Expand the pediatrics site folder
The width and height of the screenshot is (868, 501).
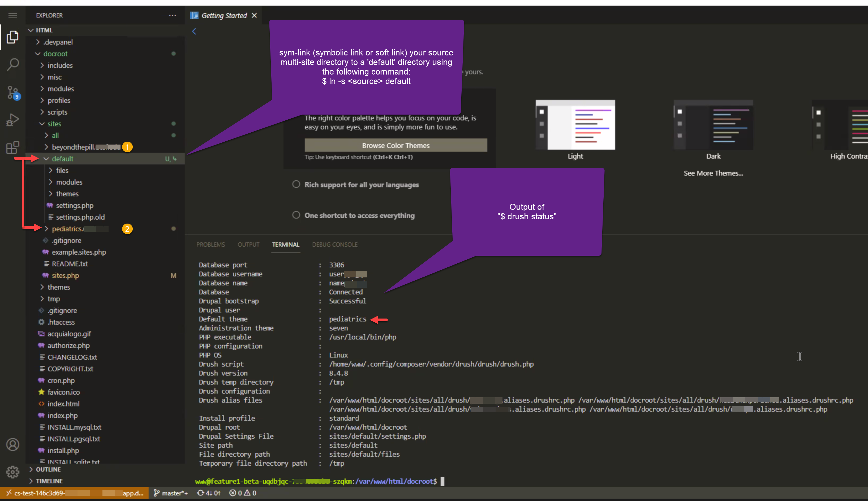tap(67, 229)
